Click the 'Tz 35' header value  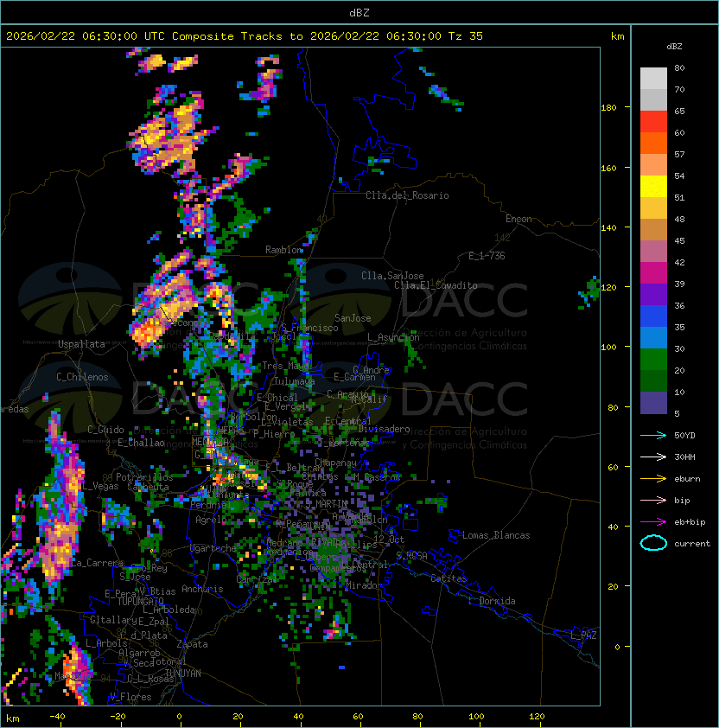coord(466,36)
